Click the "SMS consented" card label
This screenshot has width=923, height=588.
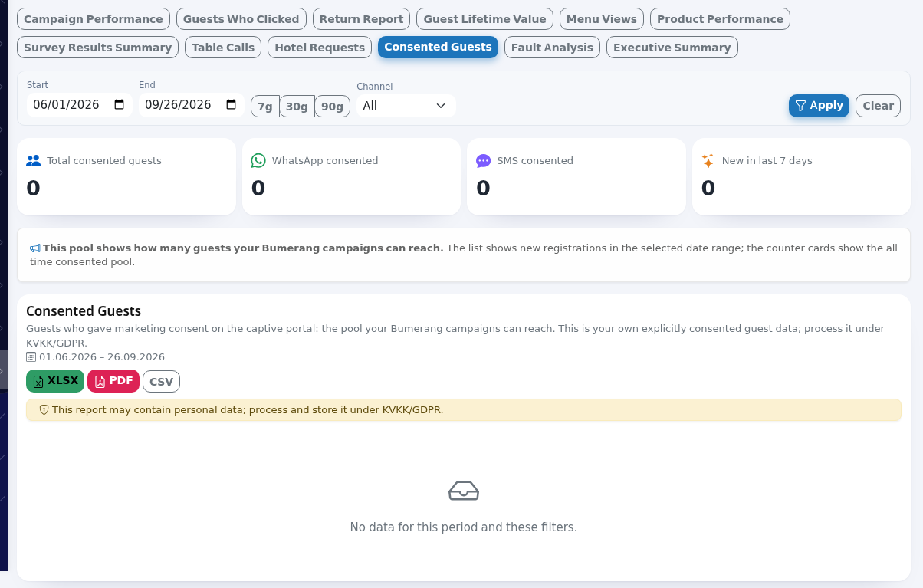pyautogui.click(x=535, y=161)
